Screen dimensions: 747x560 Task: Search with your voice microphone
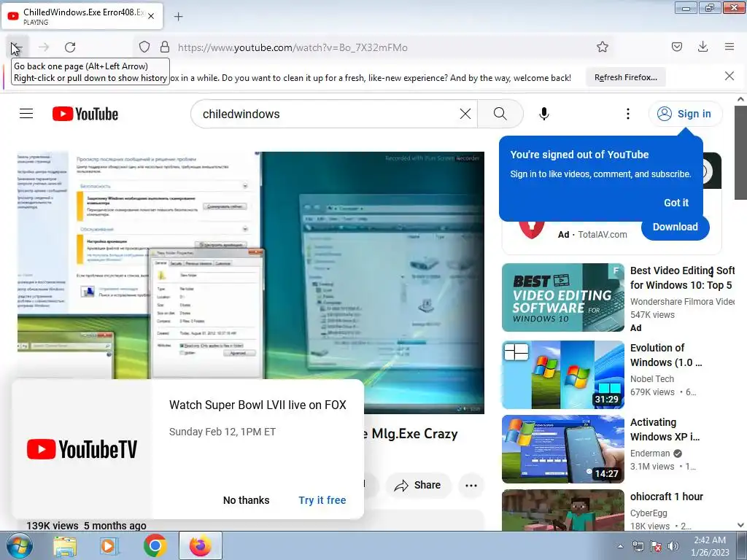click(x=544, y=114)
